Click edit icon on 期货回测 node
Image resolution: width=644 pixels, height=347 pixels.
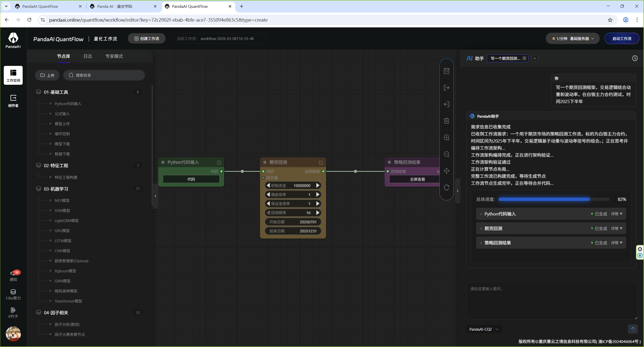click(x=321, y=162)
